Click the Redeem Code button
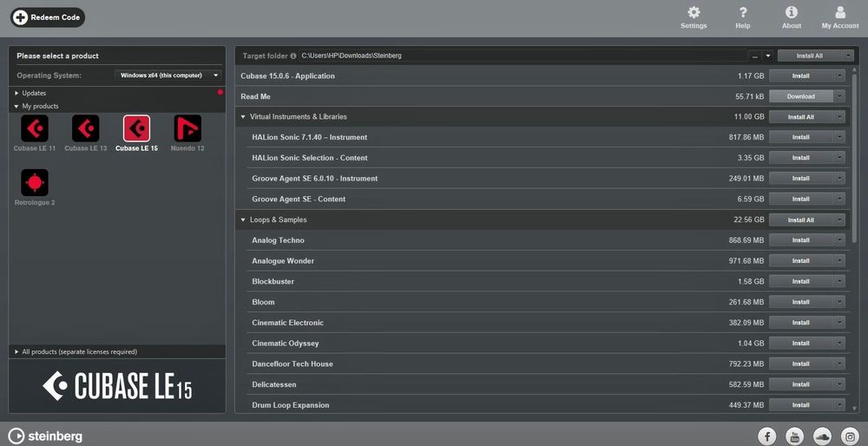868x446 pixels. coord(48,17)
